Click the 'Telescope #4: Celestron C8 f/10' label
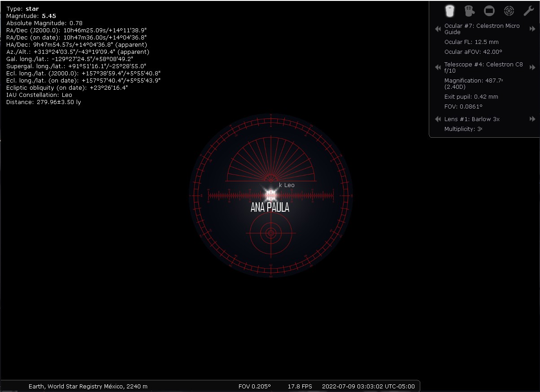Viewport: 540px width, 392px height. coord(483,68)
